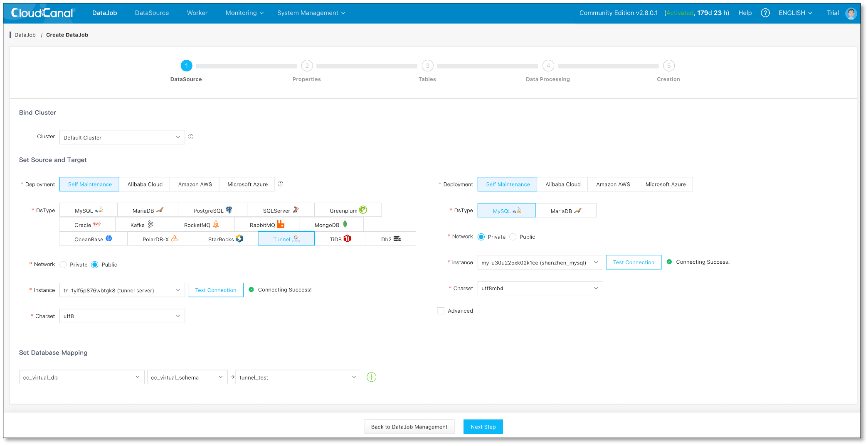Select Public network for target
The width and height of the screenshot is (868, 446).
click(513, 237)
